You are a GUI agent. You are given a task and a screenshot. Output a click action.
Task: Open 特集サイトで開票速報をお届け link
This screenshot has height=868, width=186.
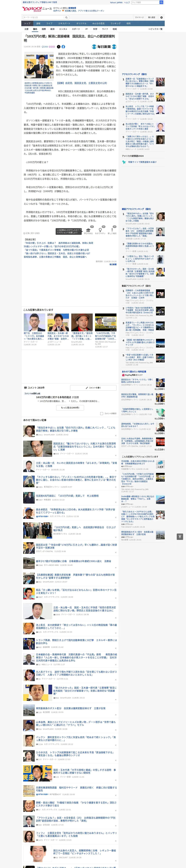[142, 162]
